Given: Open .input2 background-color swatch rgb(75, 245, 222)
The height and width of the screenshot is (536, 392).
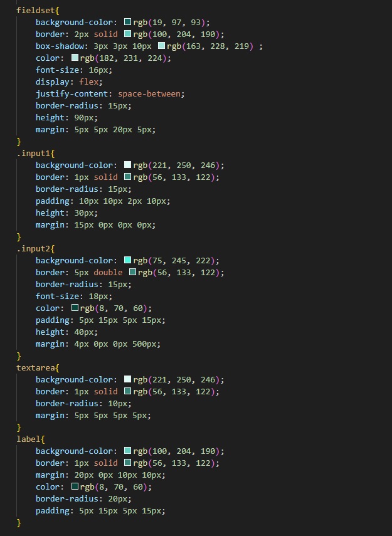Looking at the screenshot, I should pos(128,260).
